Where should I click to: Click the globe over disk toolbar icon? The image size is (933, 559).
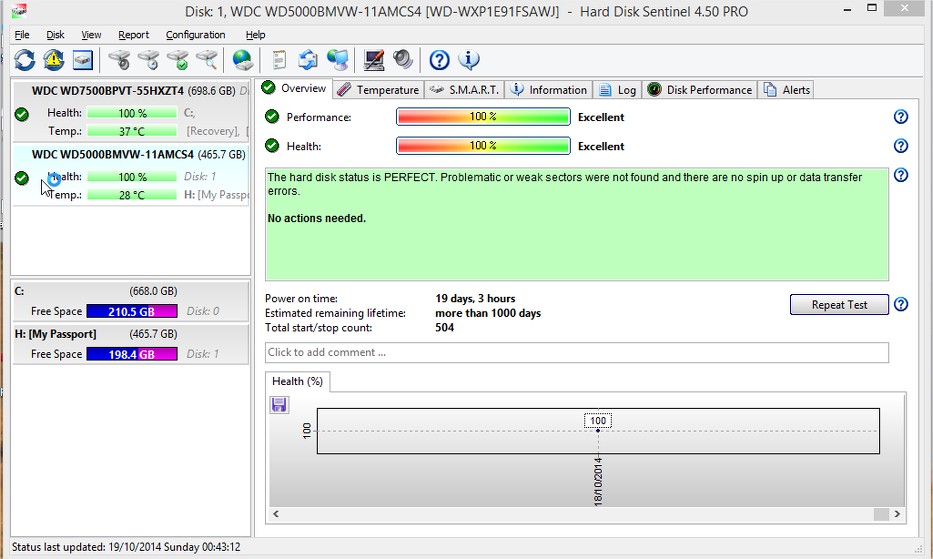[243, 60]
